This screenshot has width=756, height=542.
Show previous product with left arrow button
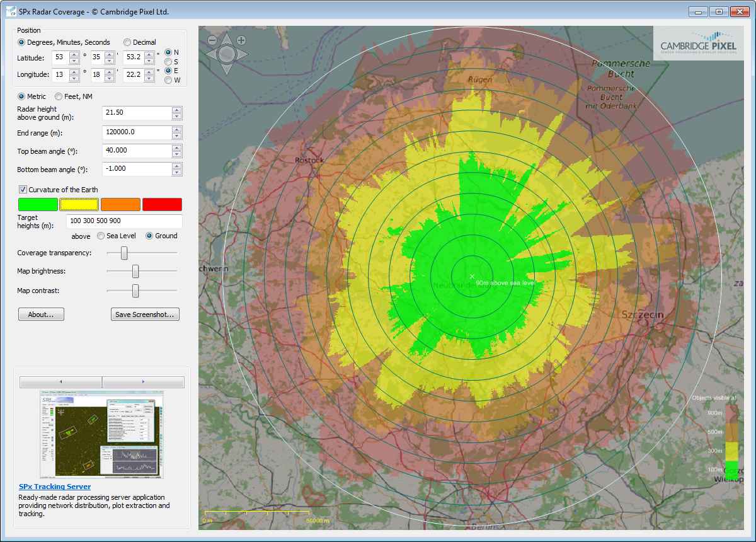61,382
